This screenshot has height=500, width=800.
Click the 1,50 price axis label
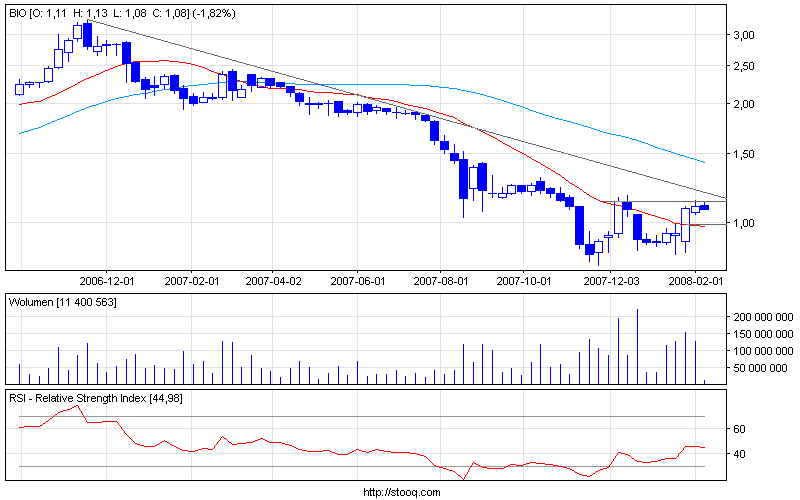(744, 154)
